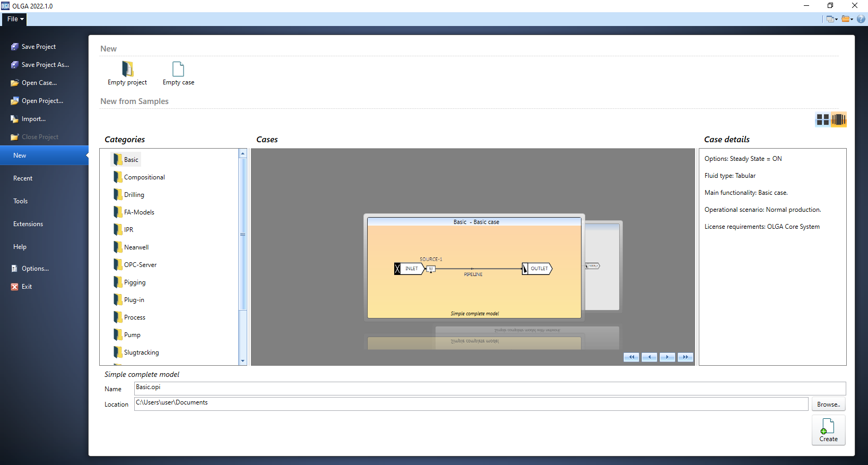This screenshot has height=465, width=868.
Task: Click the Save Project disk icon
Action: click(x=15, y=47)
